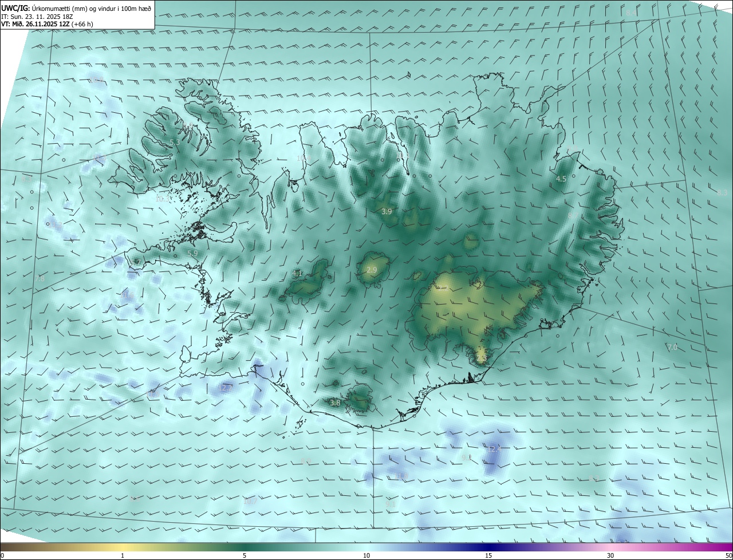Click the 10.3 value in the western bay
Screen dimensions: 733x560
coord(163,199)
